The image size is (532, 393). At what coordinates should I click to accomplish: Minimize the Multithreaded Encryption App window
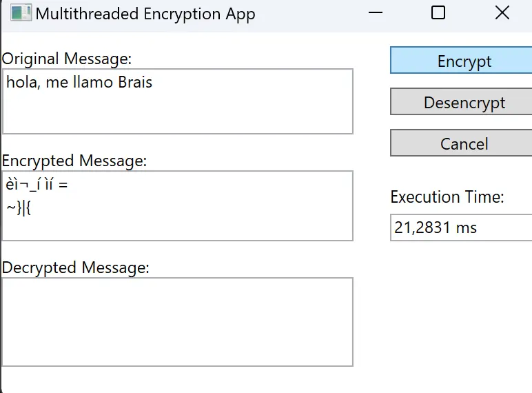376,12
